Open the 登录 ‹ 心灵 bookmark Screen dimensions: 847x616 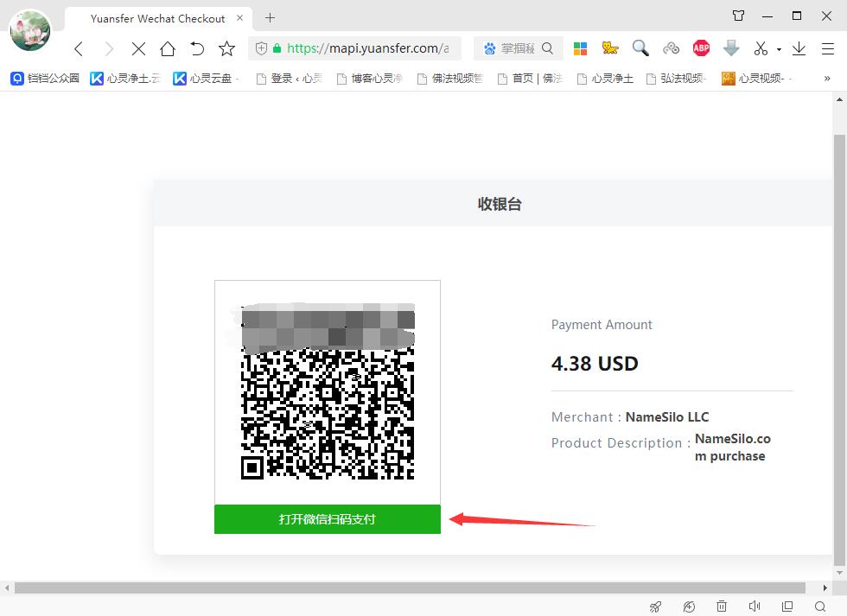(x=290, y=79)
